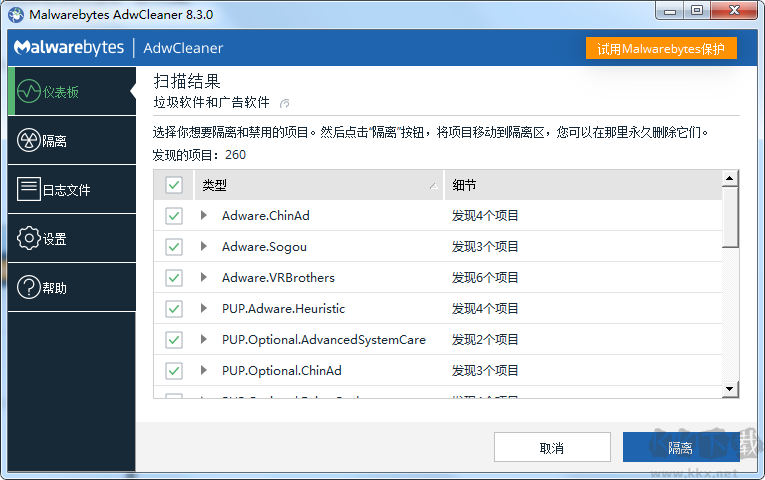This screenshot has width=765, height=480.
Task: Toggle the select-all checkbox in the table header
Action: tap(174, 185)
